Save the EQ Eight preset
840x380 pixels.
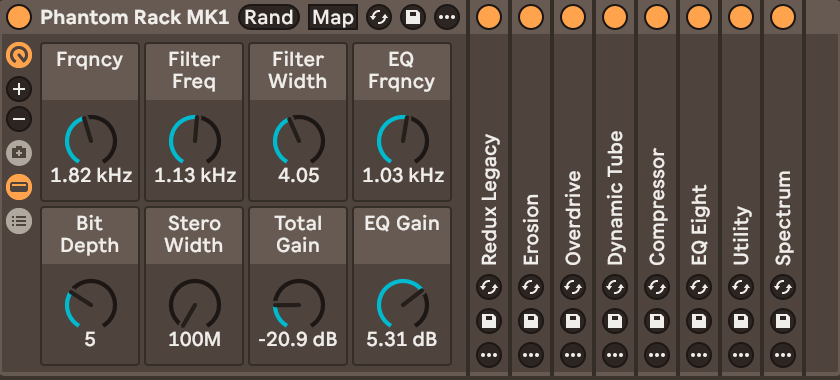[699, 321]
